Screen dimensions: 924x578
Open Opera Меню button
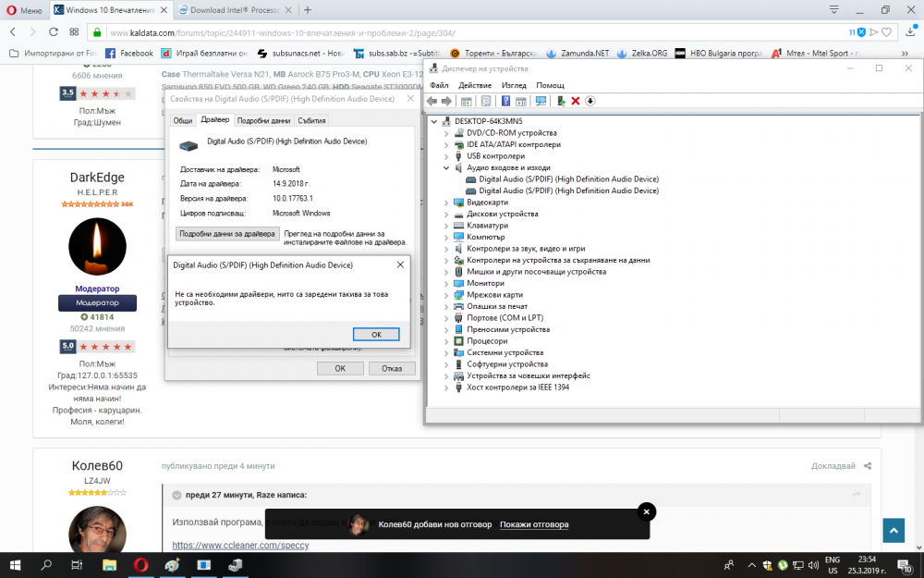(24, 10)
